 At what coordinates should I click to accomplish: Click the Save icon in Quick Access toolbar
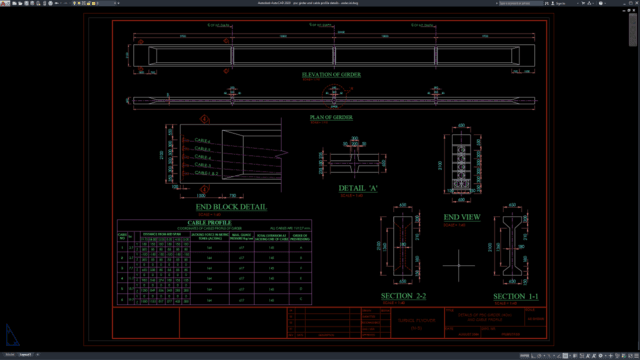[x=26, y=3]
